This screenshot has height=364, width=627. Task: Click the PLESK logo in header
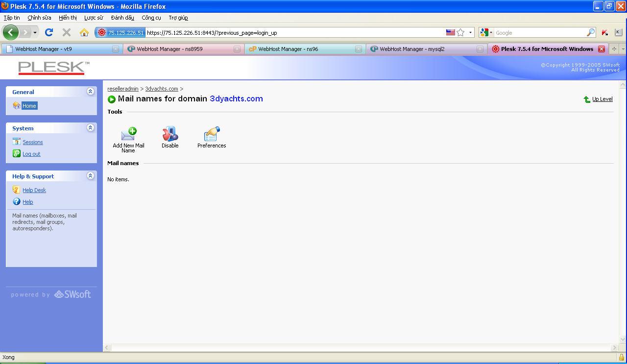pos(54,68)
